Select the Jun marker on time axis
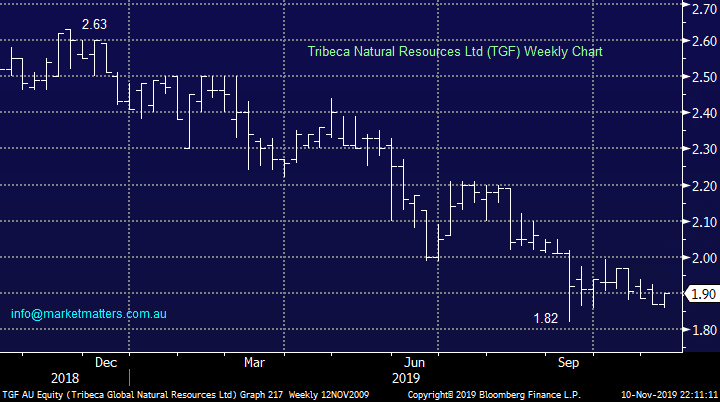Screen dimensions: 720x402 click(412, 362)
